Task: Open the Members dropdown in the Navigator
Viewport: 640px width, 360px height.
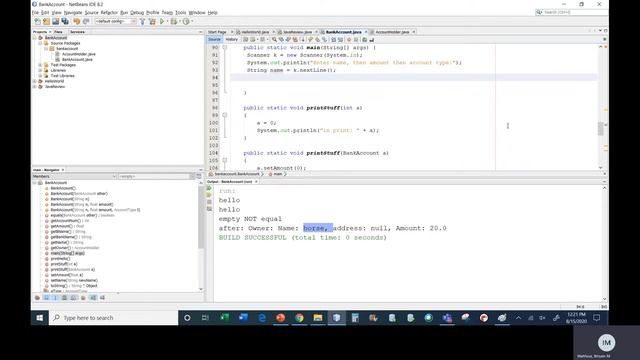Action: tap(74, 176)
